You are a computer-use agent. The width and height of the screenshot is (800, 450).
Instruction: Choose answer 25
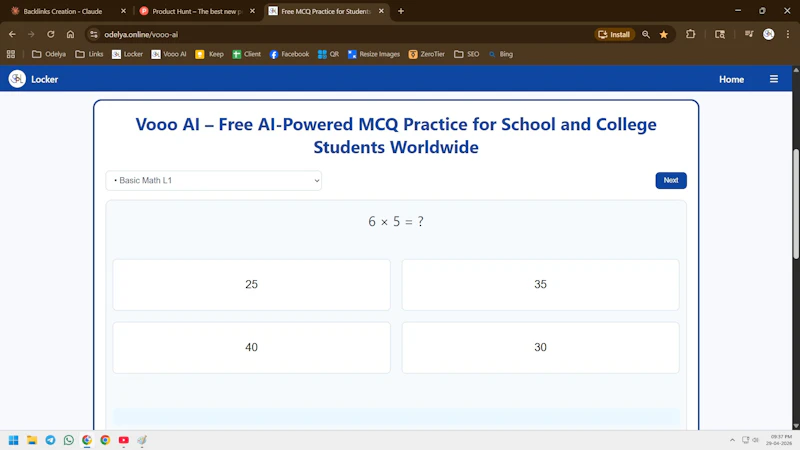[252, 285]
